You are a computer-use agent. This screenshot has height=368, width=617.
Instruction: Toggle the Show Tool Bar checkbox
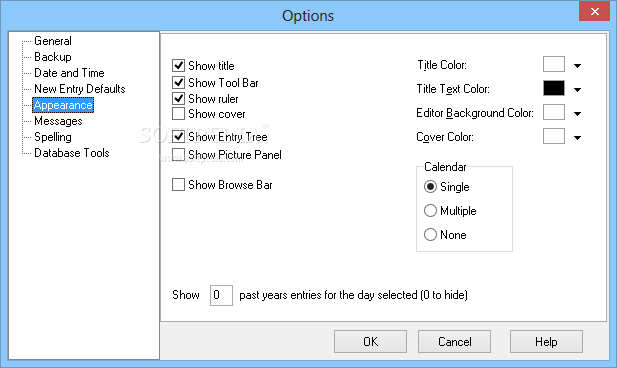pyautogui.click(x=178, y=82)
